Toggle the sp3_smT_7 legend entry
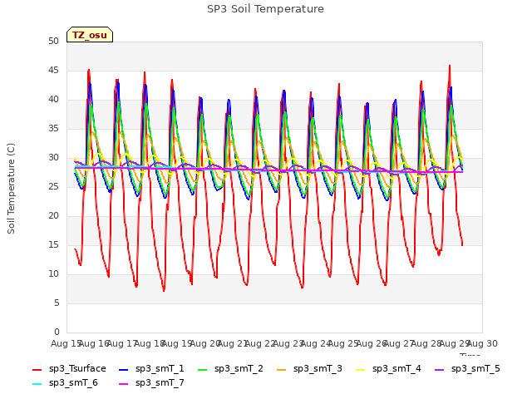Viewport: 532px width, 399px height. (x=151, y=383)
